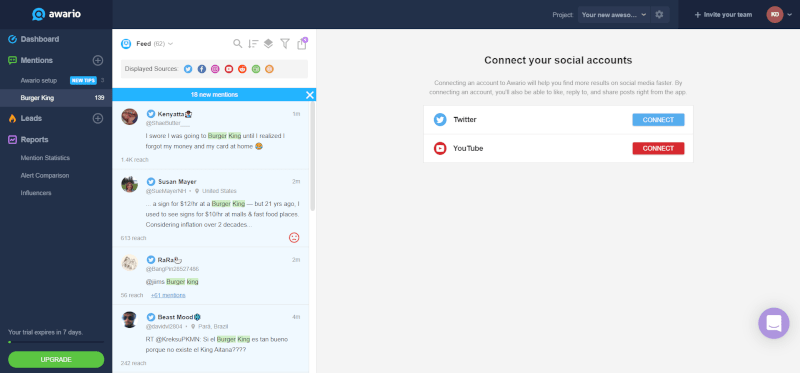Screen dimensions: 800x373
Task: Open the sort order options
Action: [253, 44]
